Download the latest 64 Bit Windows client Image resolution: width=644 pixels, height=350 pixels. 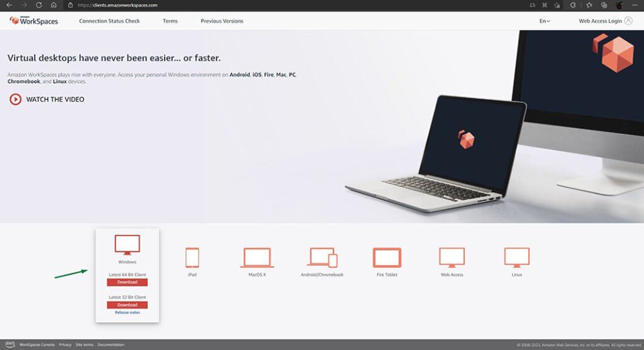[127, 282]
